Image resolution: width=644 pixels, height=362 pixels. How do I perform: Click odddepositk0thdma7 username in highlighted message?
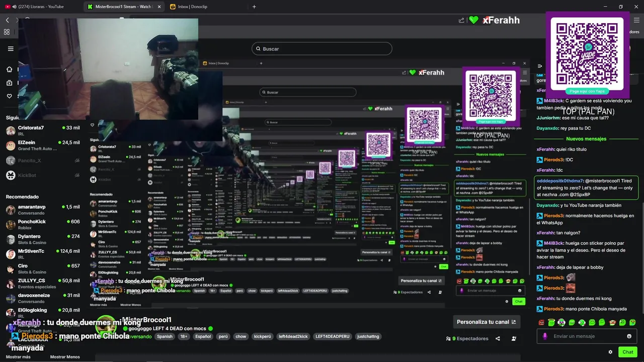tap(560, 181)
